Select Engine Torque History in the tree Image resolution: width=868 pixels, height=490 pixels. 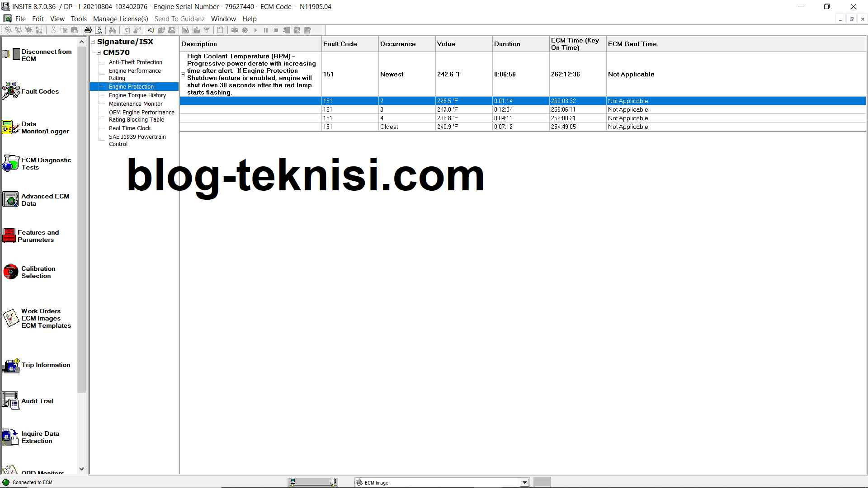click(x=137, y=95)
